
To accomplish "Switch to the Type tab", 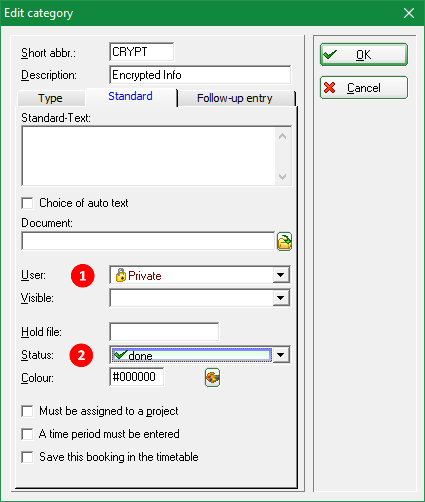I will [x=50, y=98].
